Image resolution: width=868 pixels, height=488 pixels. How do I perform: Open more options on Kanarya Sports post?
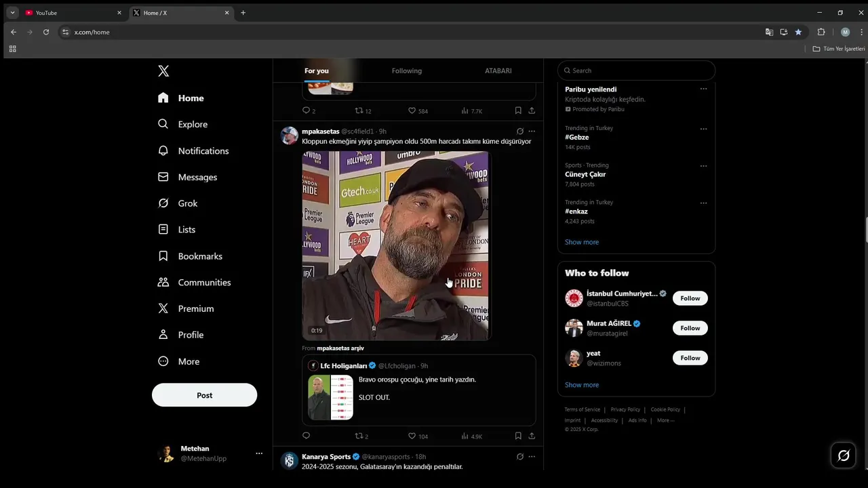pos(532,457)
